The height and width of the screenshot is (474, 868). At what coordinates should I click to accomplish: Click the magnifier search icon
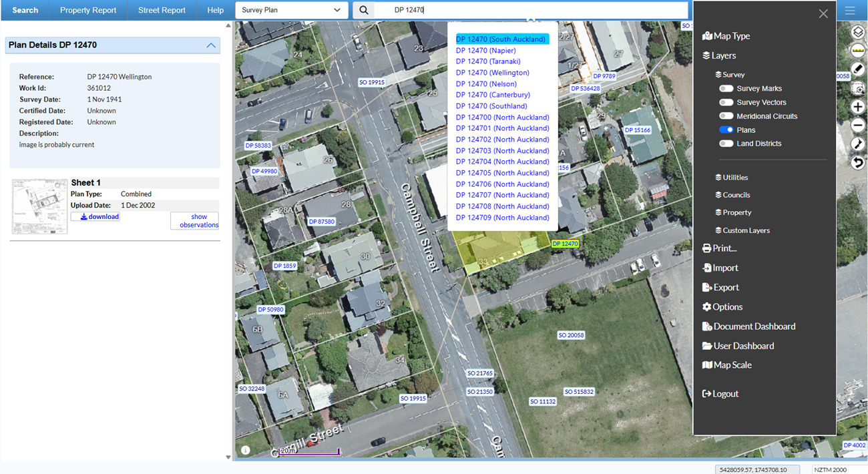click(x=364, y=10)
